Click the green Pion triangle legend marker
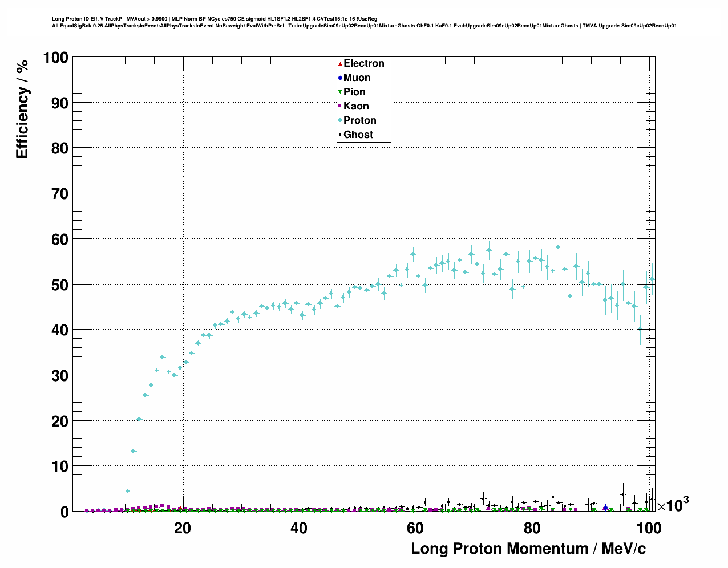 [x=340, y=92]
